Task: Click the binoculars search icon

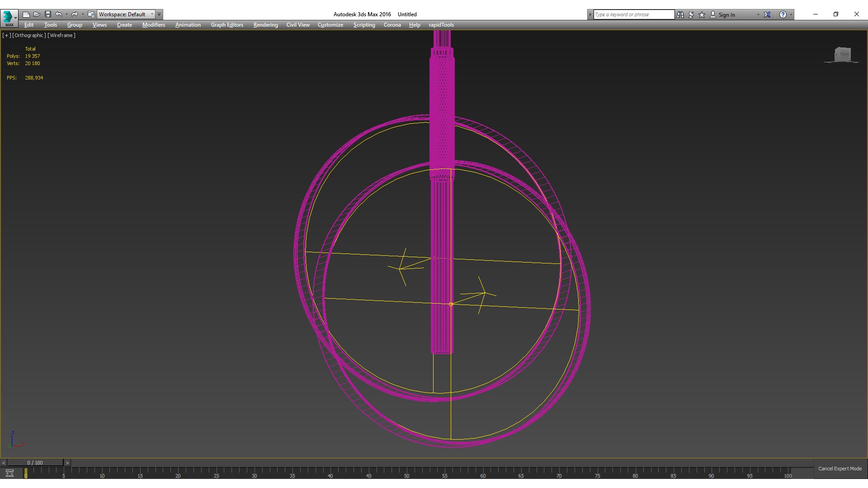Action: [x=680, y=14]
